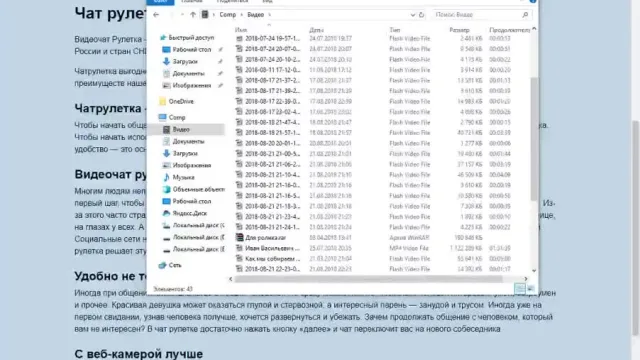
Task: Click the WinRAR archive icon of Для ролика.rar
Action: pyautogui.click(x=239, y=237)
